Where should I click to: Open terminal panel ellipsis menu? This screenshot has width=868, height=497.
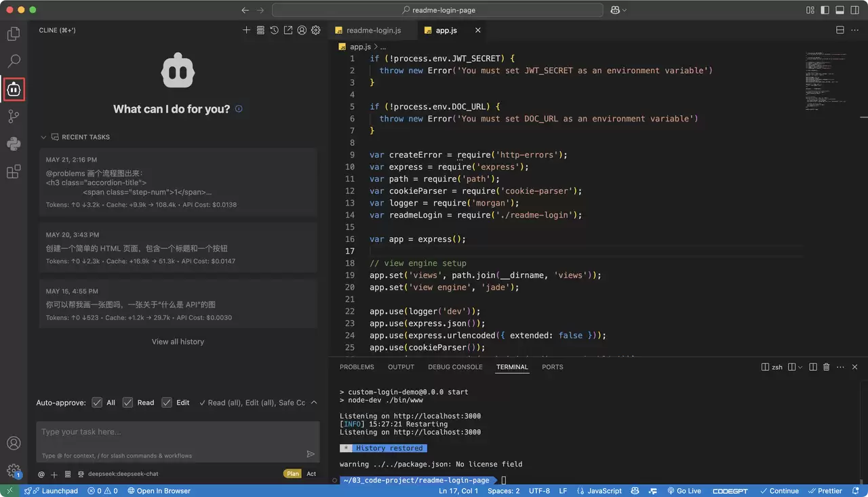840,367
